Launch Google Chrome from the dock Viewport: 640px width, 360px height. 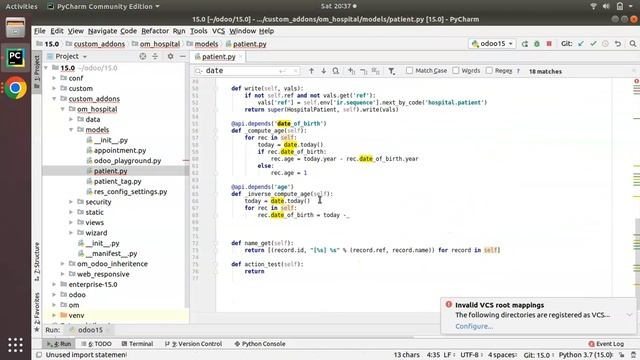tap(16, 88)
